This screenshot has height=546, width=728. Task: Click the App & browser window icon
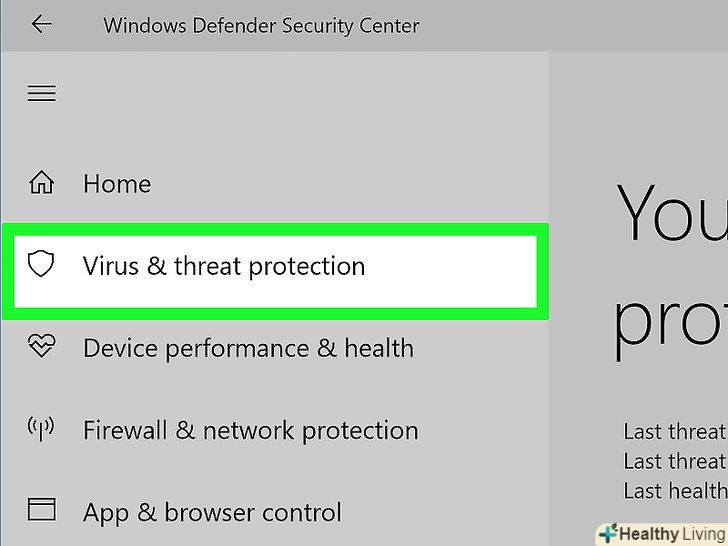(x=41, y=511)
